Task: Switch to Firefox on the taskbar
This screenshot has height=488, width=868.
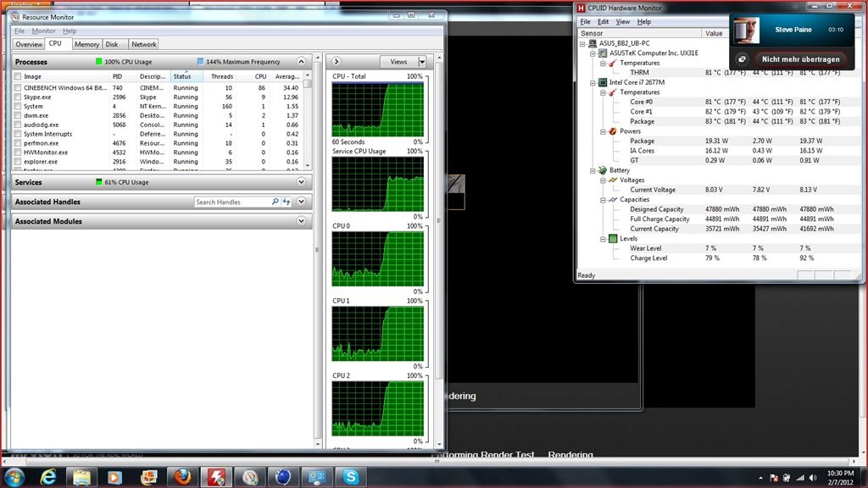Action: [x=182, y=477]
